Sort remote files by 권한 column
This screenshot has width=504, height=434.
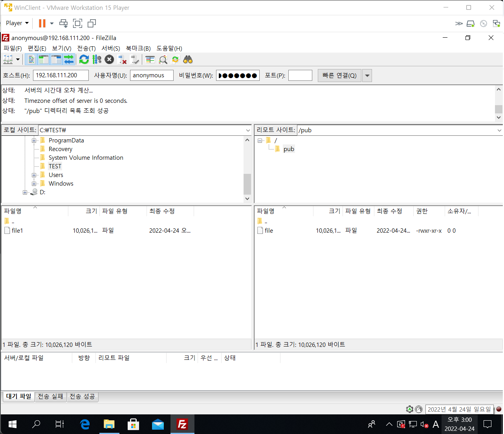429,211
